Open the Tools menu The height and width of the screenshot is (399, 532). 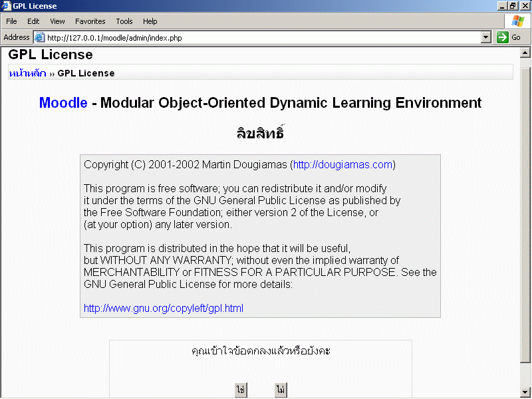pos(124,21)
